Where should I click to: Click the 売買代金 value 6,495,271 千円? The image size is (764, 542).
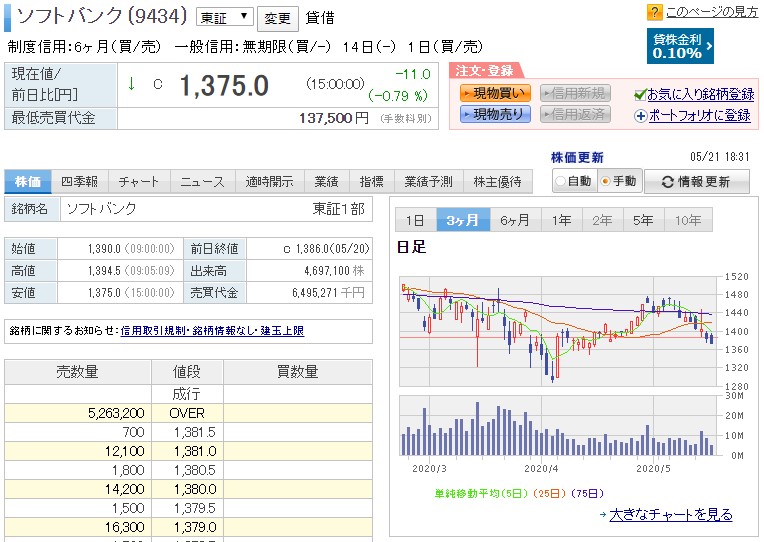tap(328, 293)
